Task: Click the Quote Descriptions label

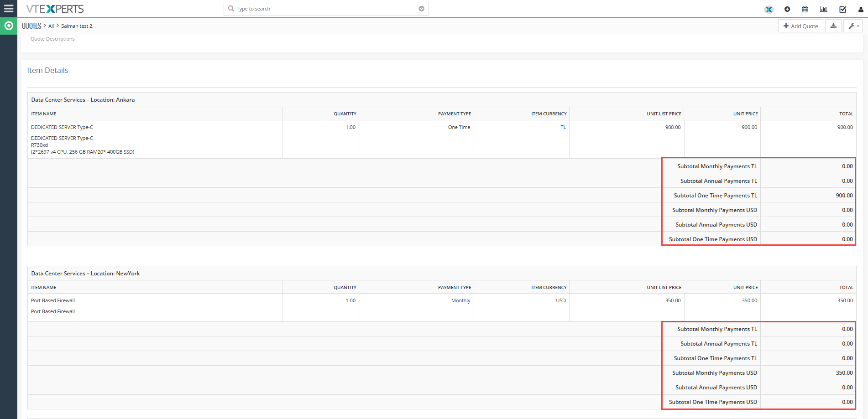Action: [52, 39]
